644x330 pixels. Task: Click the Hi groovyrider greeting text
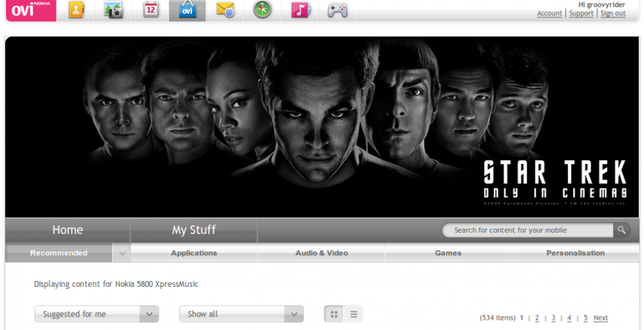tap(601, 5)
